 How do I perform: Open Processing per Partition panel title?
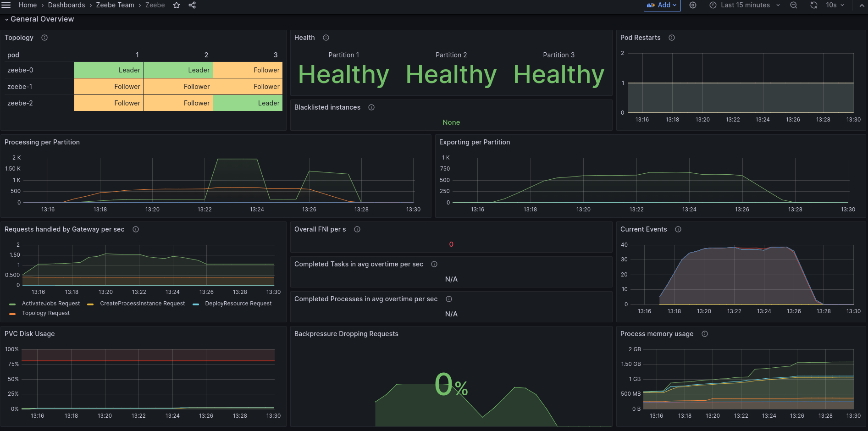pos(42,142)
